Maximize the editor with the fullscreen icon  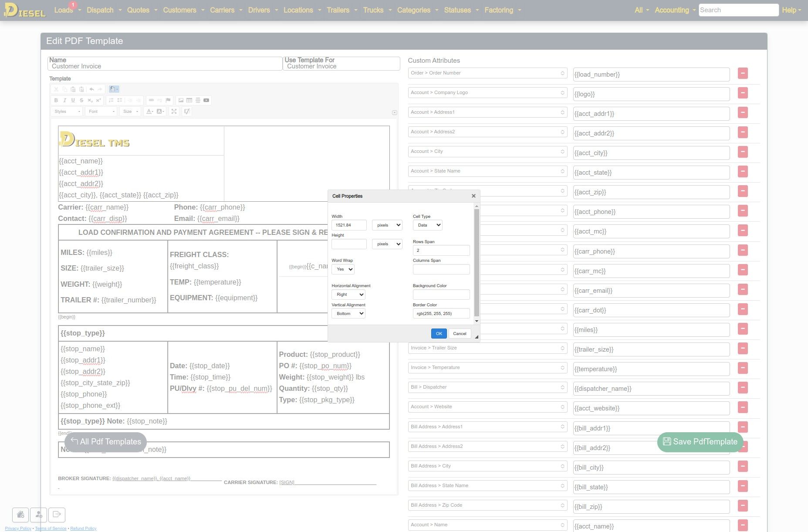coord(174,112)
